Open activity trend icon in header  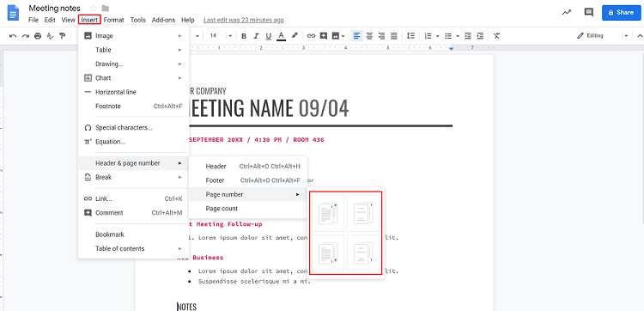coord(567,12)
